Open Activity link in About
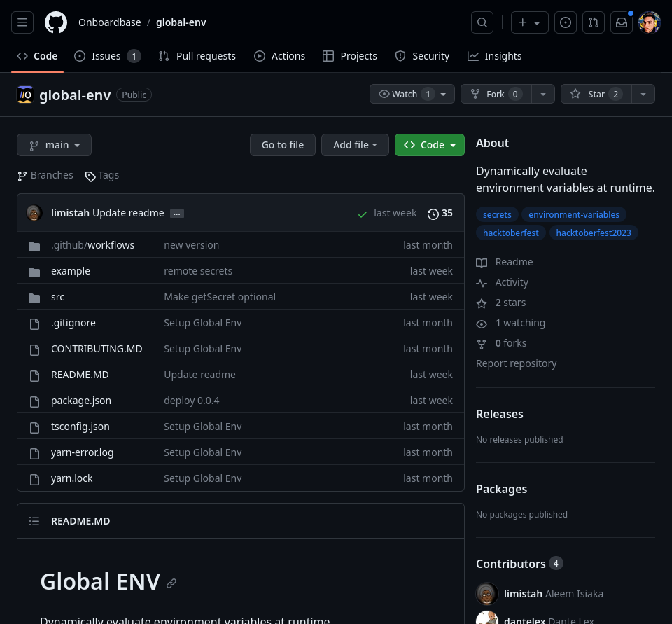672x624 pixels. (x=503, y=282)
